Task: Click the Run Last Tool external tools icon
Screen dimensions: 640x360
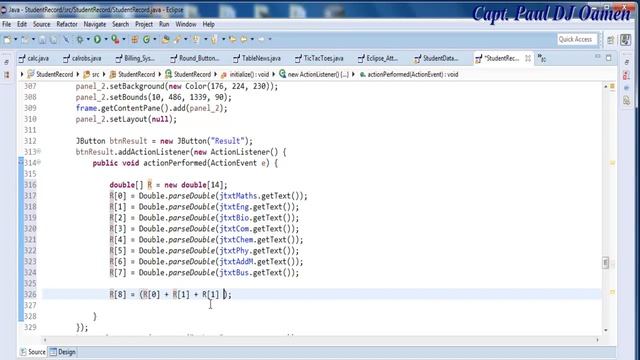Action: click(x=116, y=40)
